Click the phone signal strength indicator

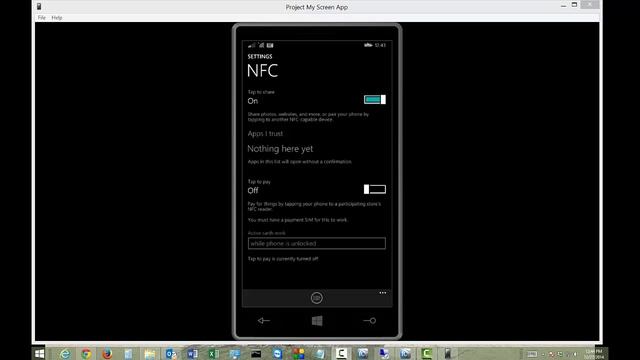(x=251, y=45)
